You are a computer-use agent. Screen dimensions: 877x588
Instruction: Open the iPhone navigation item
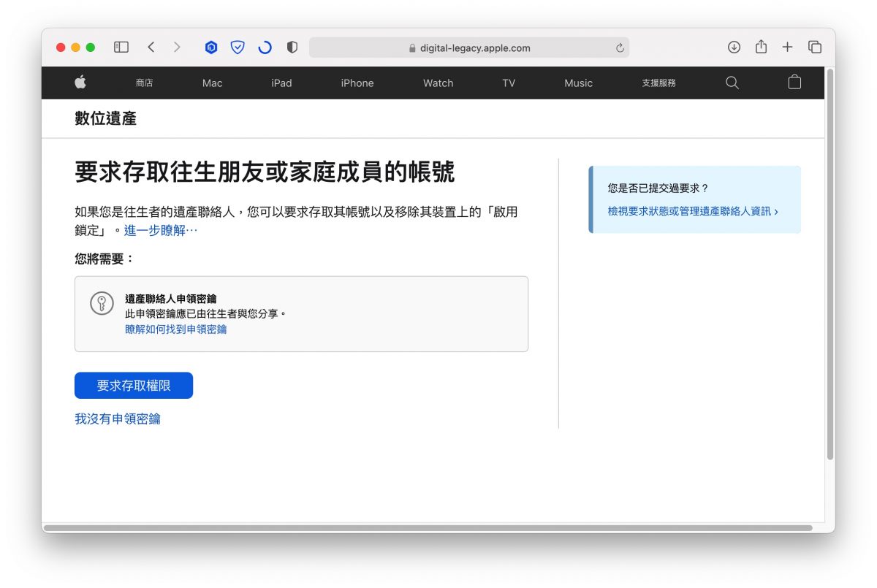tap(357, 83)
